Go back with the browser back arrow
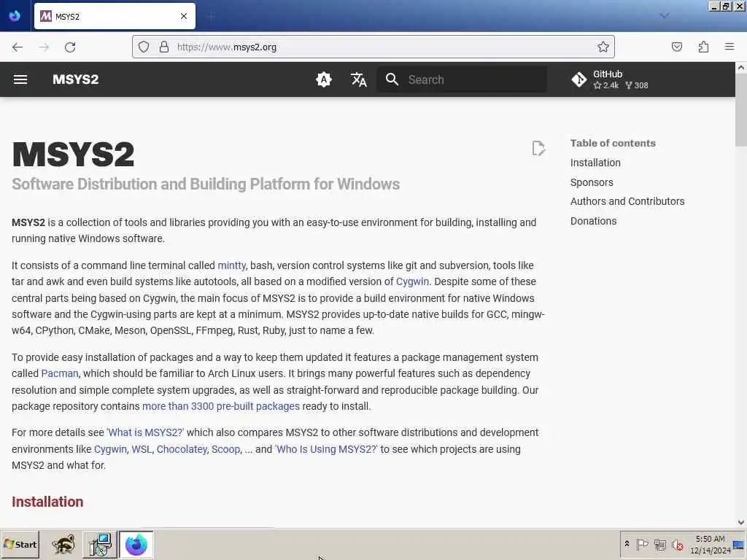The width and height of the screenshot is (747, 560). 18,47
